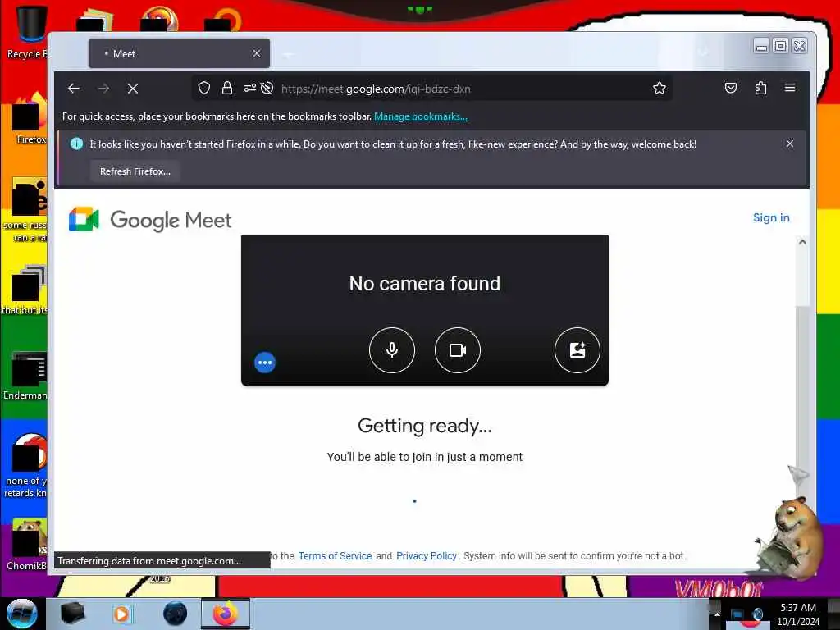840x630 pixels.
Task: Select the Chomik desktop icon
Action: [x=27, y=544]
